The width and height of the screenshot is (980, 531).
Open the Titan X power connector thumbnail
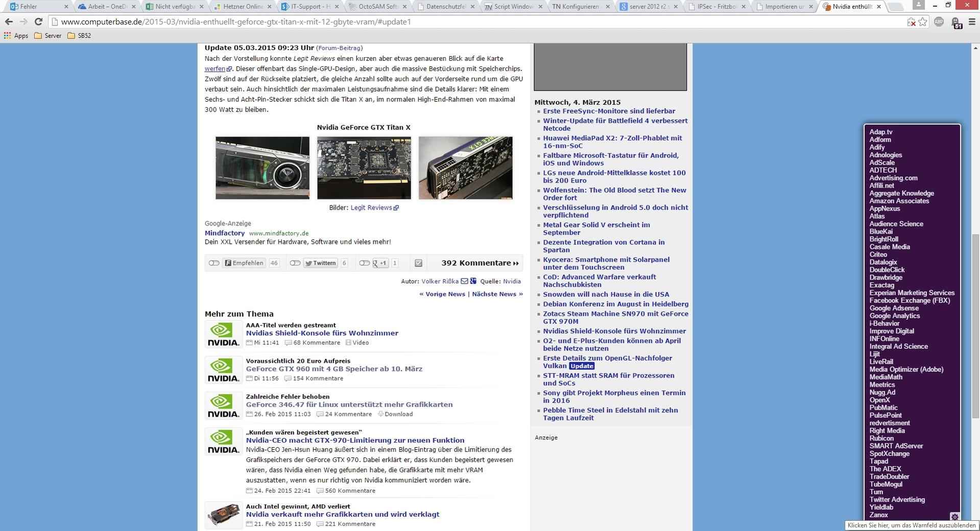point(465,168)
